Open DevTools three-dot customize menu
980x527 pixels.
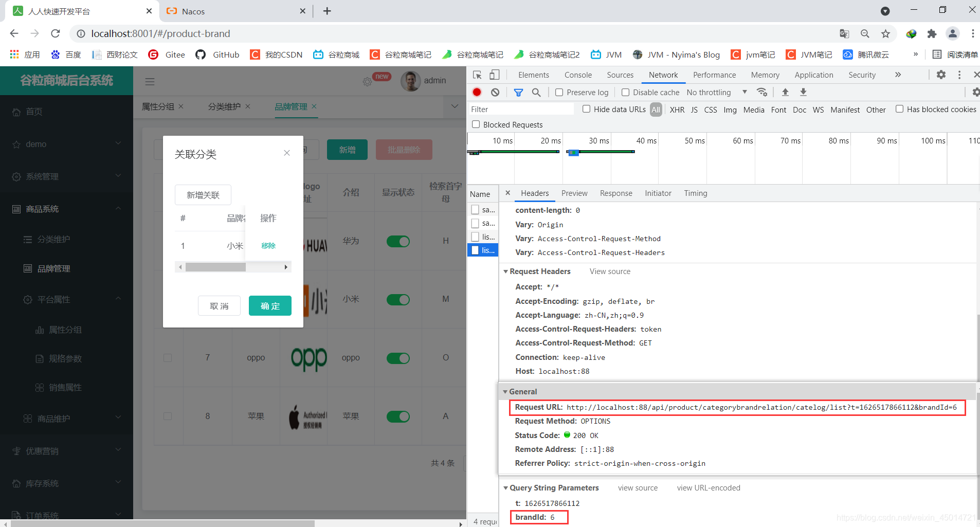(x=959, y=75)
